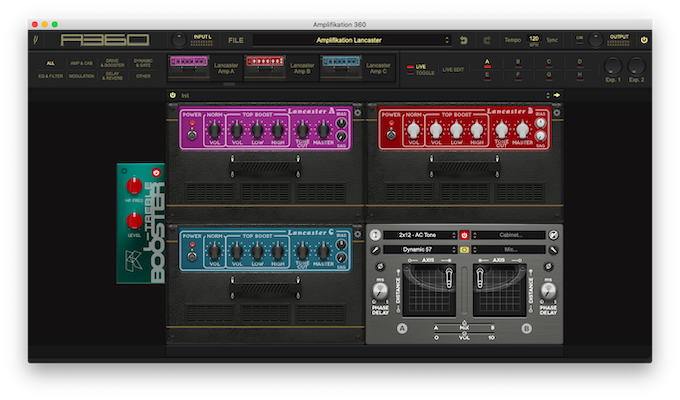Click the cabinet VOL slider
680x400 pixels.
(x=464, y=335)
